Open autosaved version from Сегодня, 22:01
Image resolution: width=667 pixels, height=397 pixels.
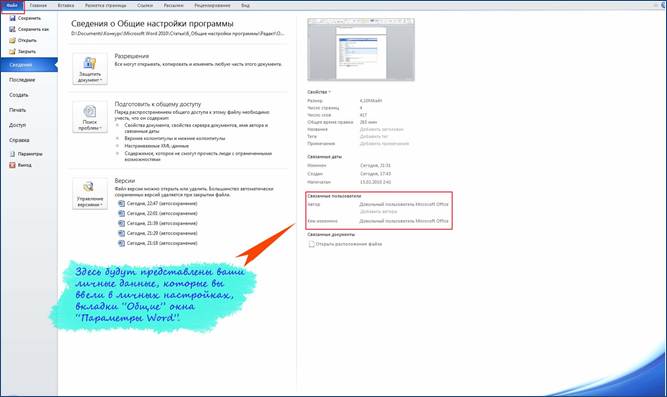point(158,213)
